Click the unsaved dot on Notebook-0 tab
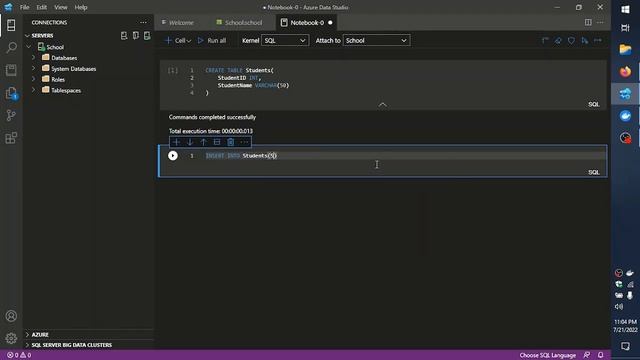The height and width of the screenshot is (360, 640). click(330, 22)
